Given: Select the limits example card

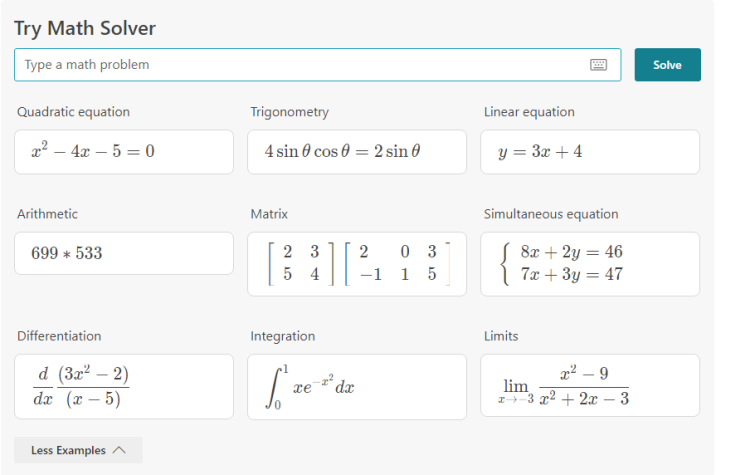Looking at the screenshot, I should [590, 386].
